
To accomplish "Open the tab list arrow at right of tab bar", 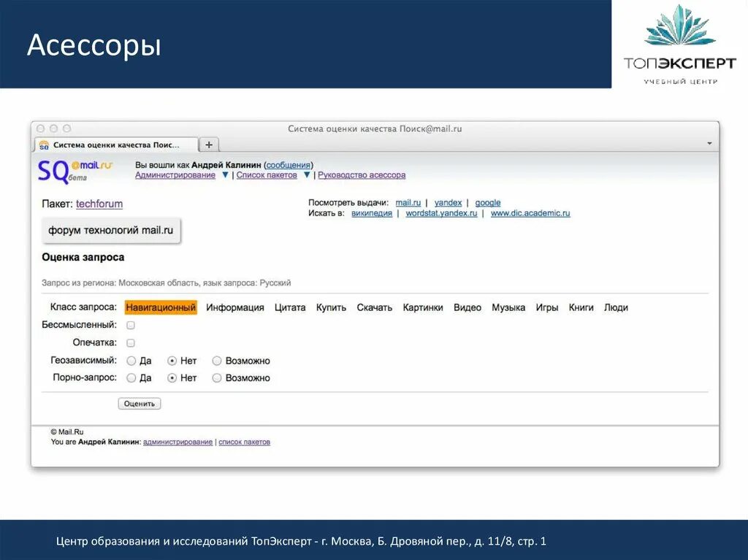I will (709, 144).
